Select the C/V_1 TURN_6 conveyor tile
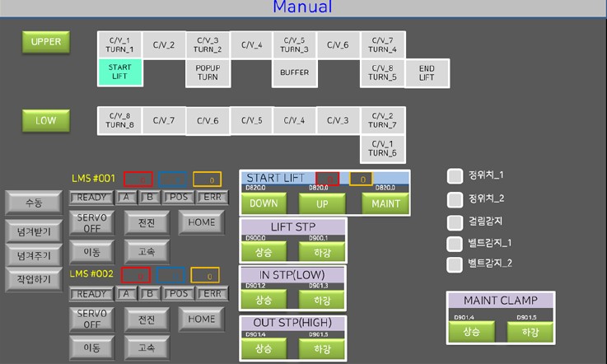 (x=382, y=148)
